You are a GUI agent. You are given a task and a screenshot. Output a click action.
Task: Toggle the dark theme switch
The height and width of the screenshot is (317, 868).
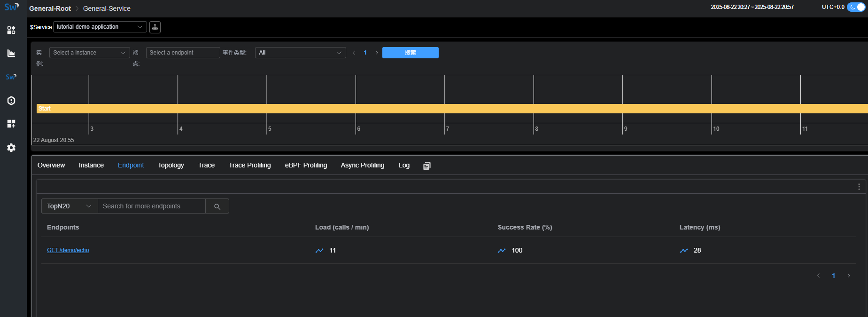856,7
